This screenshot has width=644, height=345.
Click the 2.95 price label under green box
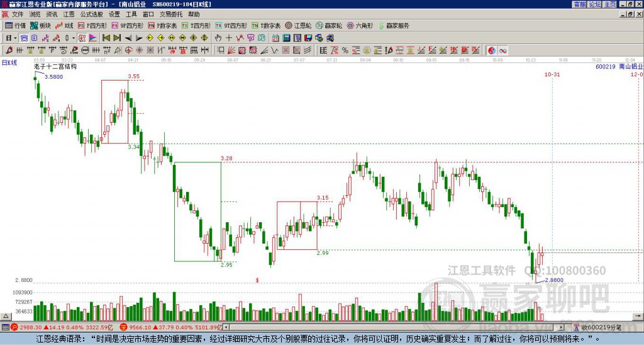point(226,265)
